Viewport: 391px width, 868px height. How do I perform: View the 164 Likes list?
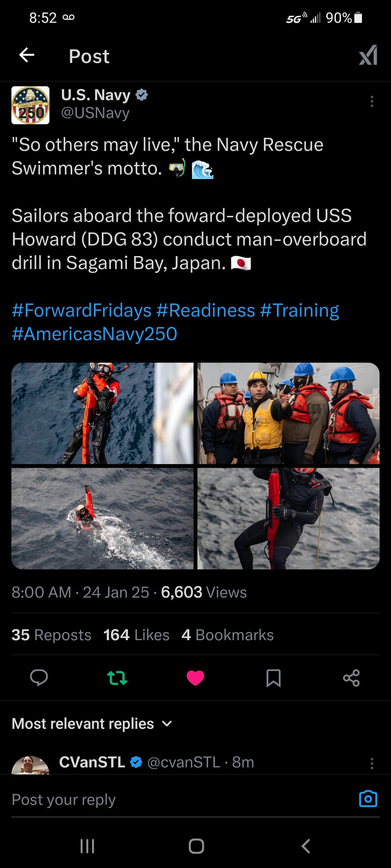(x=136, y=635)
